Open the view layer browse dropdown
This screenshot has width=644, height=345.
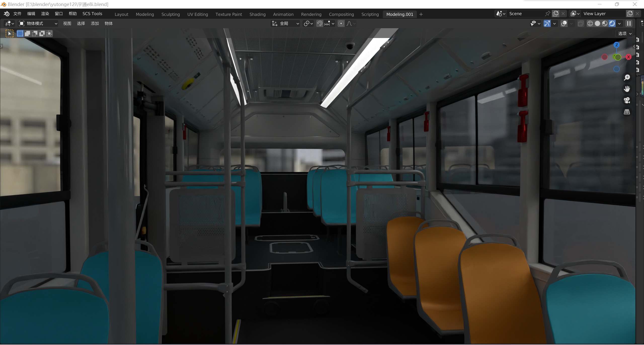pyautogui.click(x=575, y=14)
